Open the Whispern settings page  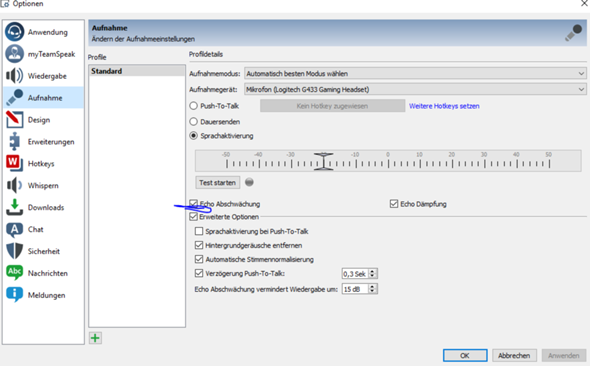pyautogui.click(x=43, y=185)
